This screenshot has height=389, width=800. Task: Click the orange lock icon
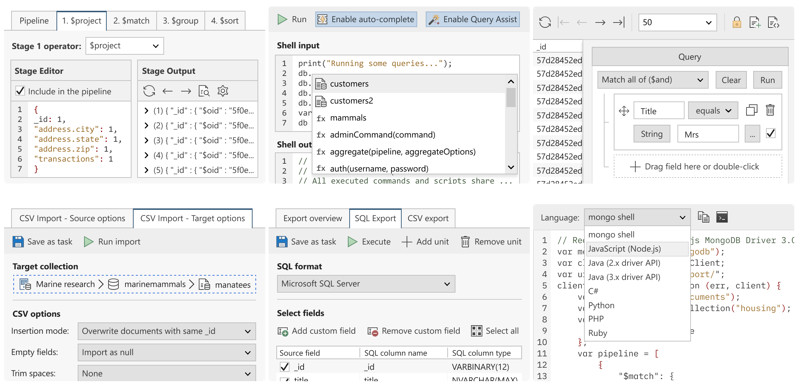(x=736, y=22)
